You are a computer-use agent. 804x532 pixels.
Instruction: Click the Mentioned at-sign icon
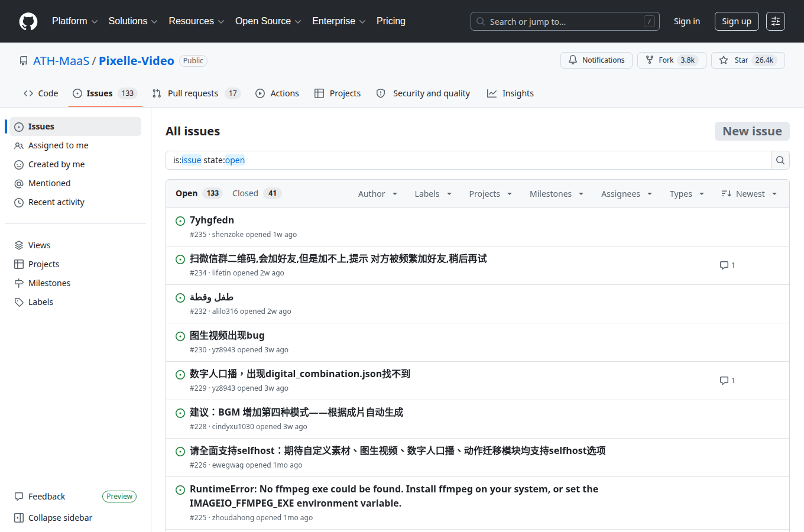pos(19,183)
